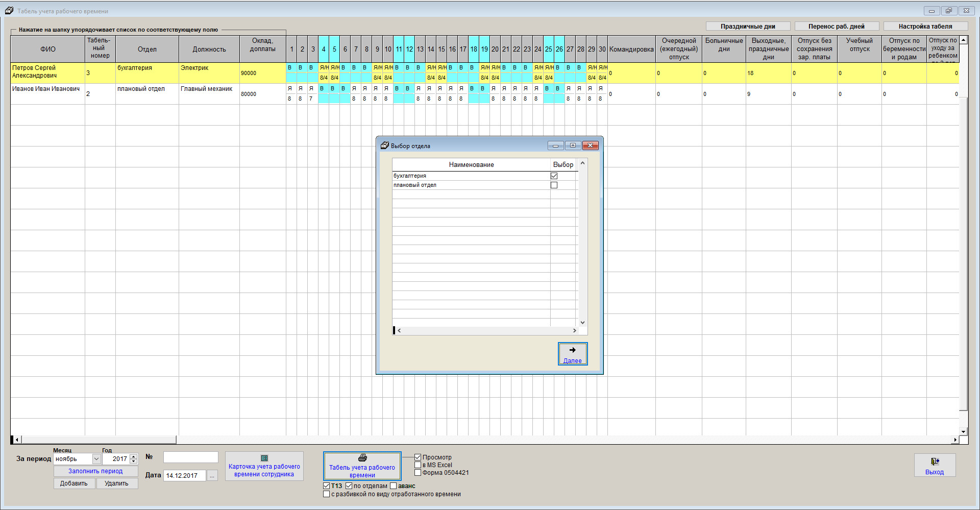Click the № input field

[190, 457]
